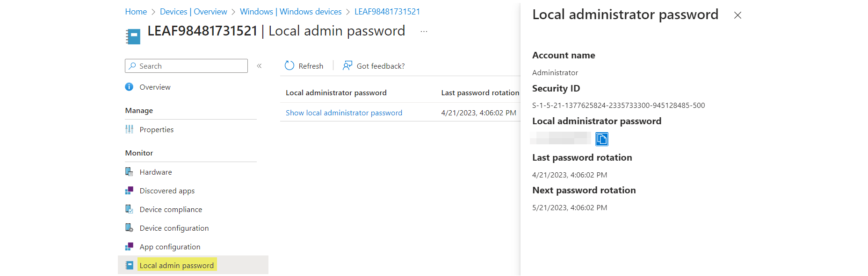
Task: Navigate to Devices | Overview breadcrumb
Action: tap(193, 12)
